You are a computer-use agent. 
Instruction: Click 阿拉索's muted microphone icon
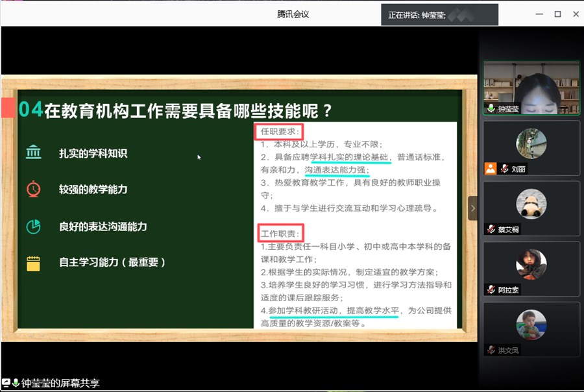tap(491, 289)
